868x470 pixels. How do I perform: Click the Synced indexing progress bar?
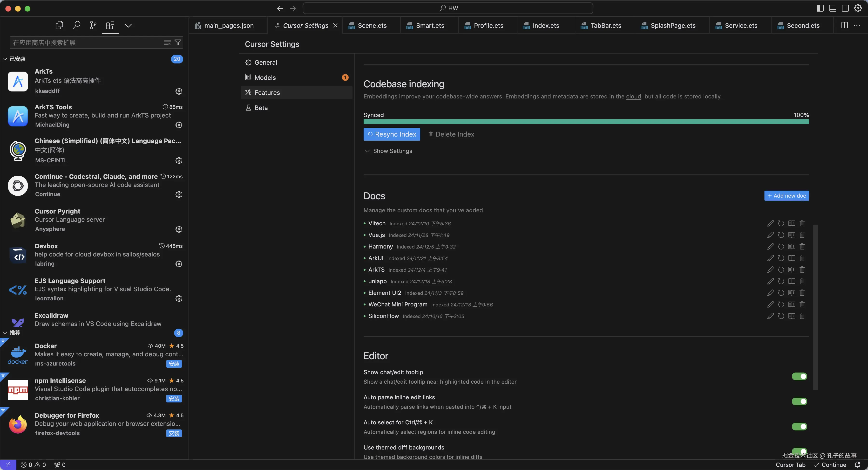[586, 122]
